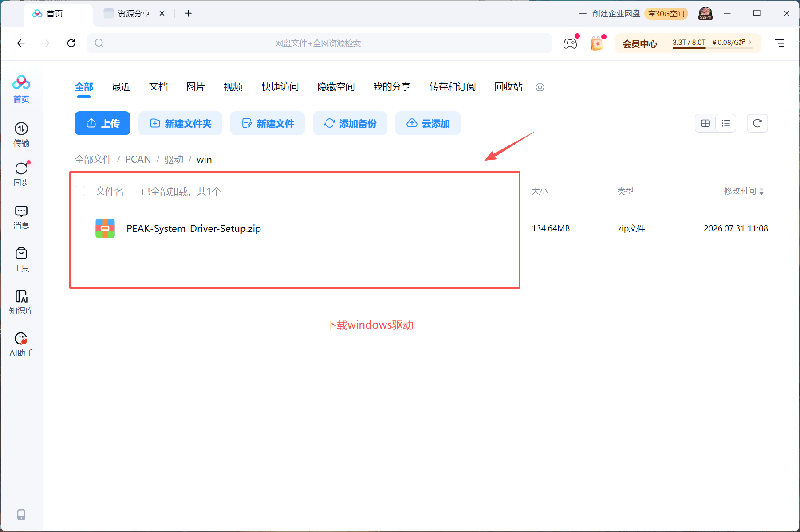
Task: Open a new tab with the plus icon
Action: 188,13
